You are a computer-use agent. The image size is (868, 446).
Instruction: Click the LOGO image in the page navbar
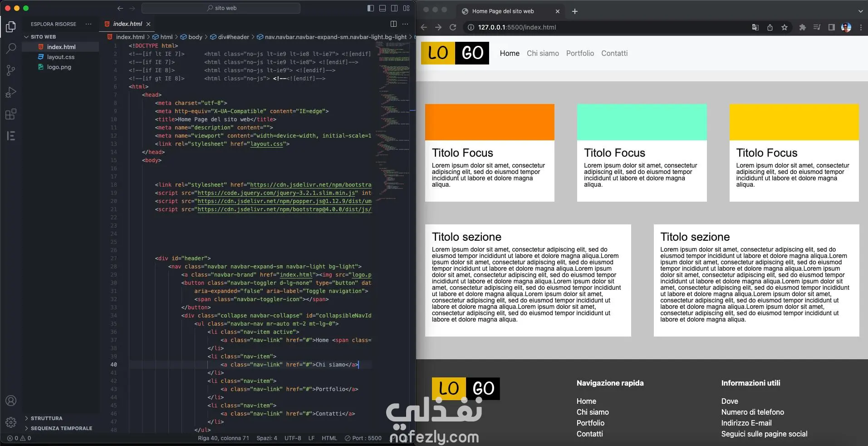pos(455,53)
